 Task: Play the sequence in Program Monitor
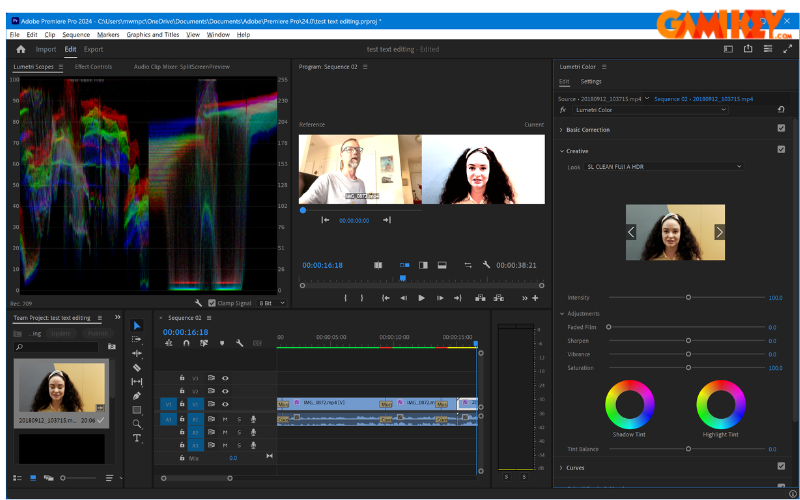(x=421, y=298)
